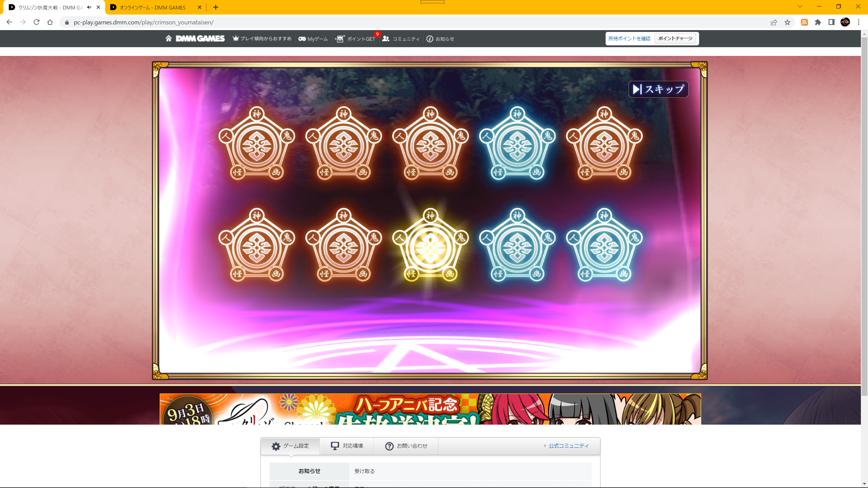The image size is (868, 488).
Task: Open a new browser tab
Action: coord(216,7)
